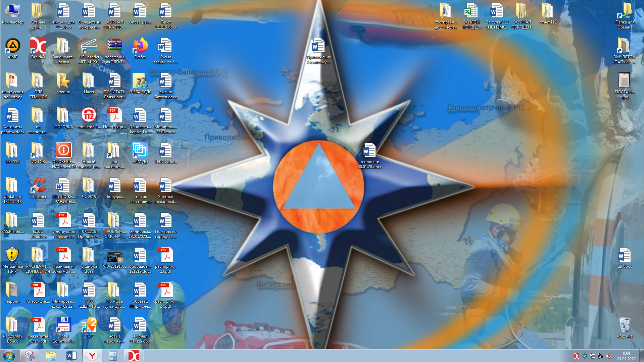The image size is (644, 362).
Task: Open Windows Explorer from taskbar
Action: pyautogui.click(x=51, y=356)
